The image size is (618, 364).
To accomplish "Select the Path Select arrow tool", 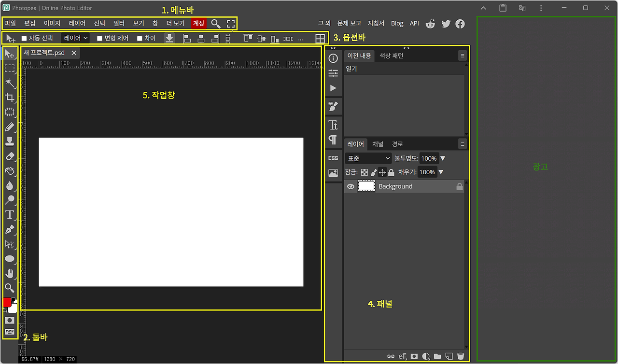I will tap(10, 244).
